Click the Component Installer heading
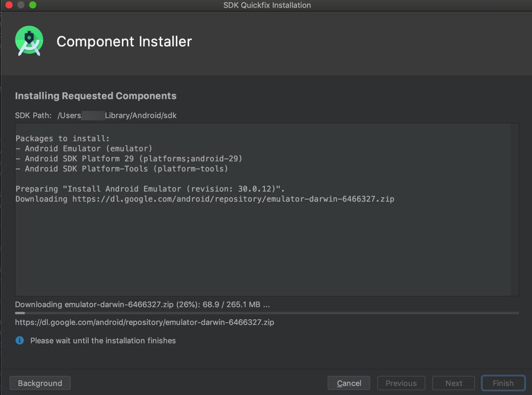The image size is (532, 395). pyautogui.click(x=124, y=42)
